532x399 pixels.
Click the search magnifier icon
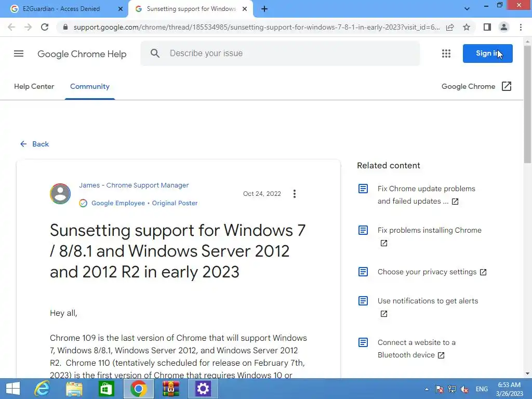coord(155,54)
